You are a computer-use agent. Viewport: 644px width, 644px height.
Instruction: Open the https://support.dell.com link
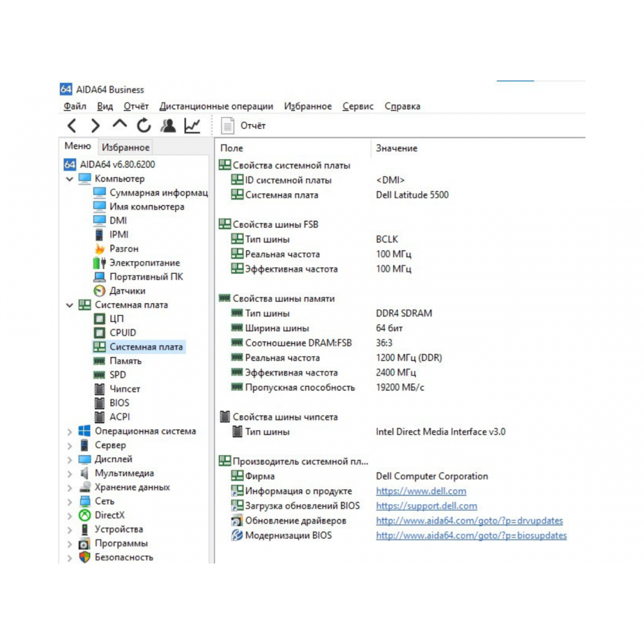coord(426,506)
